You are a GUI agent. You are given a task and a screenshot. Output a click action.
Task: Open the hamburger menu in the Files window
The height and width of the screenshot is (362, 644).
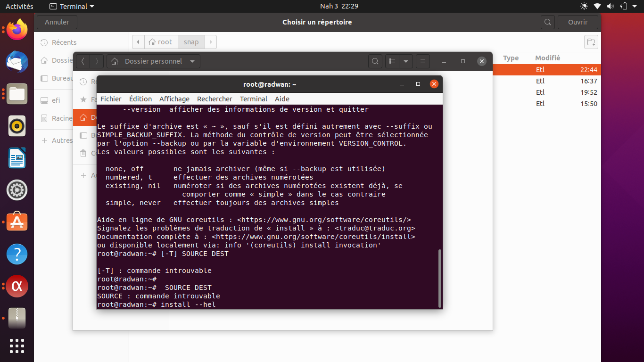pyautogui.click(x=423, y=61)
